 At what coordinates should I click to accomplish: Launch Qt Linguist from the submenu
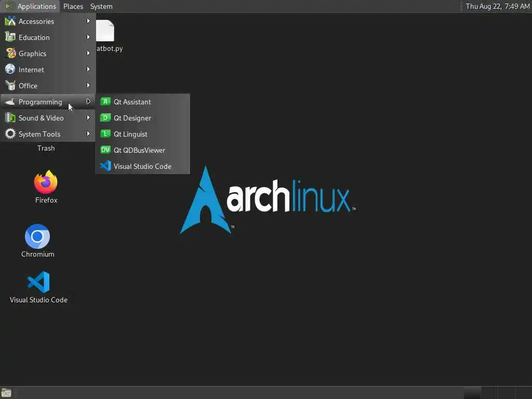(142, 134)
